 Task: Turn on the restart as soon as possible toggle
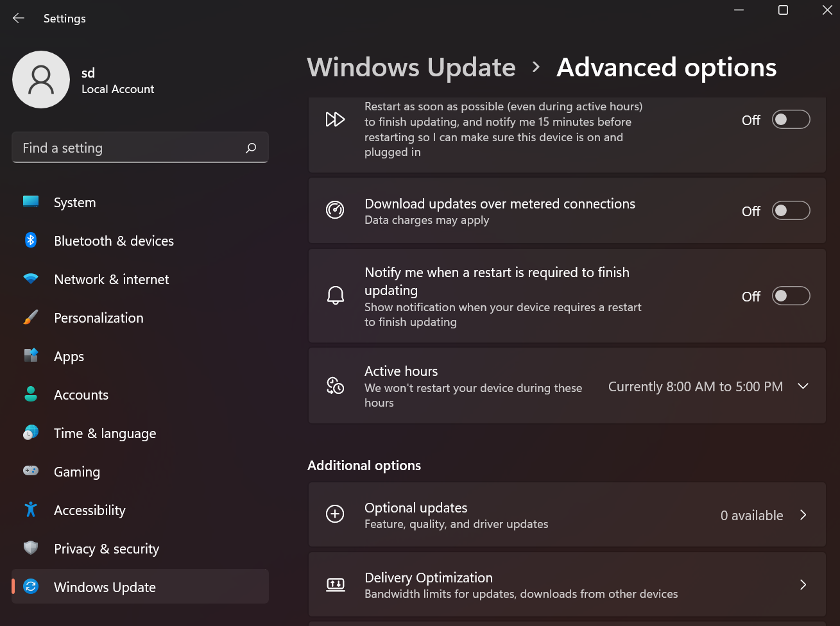tap(791, 119)
